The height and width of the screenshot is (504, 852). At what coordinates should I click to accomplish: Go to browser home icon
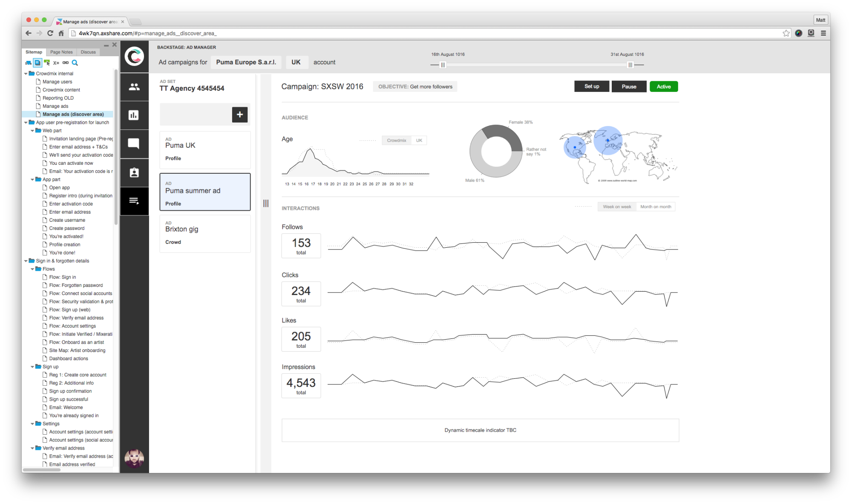pos(61,33)
